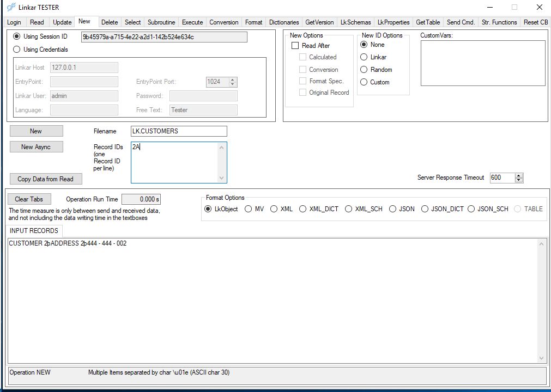Viewport: 551px width, 392px height.
Task: Open the INPUT RECORDS tab
Action: pyautogui.click(x=34, y=230)
